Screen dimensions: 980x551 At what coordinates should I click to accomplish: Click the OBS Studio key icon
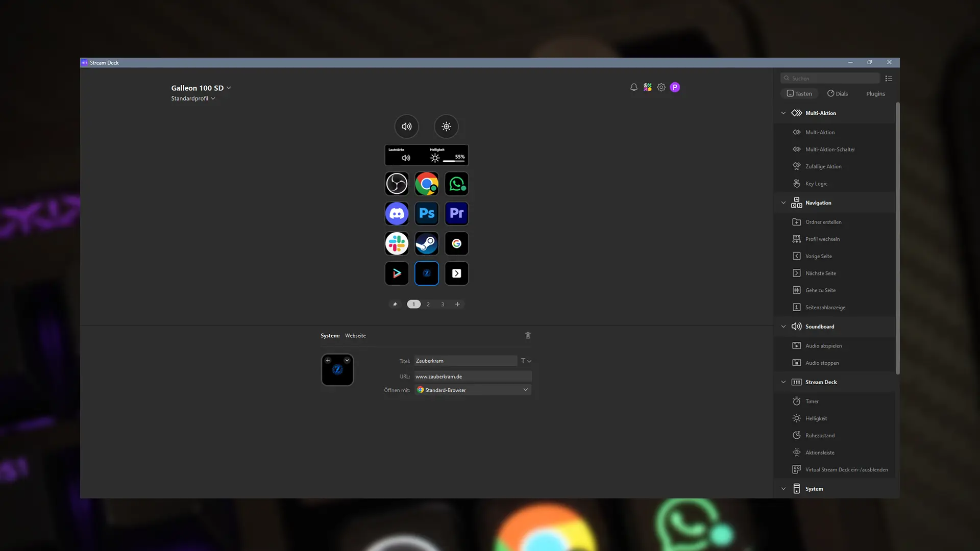tap(397, 184)
